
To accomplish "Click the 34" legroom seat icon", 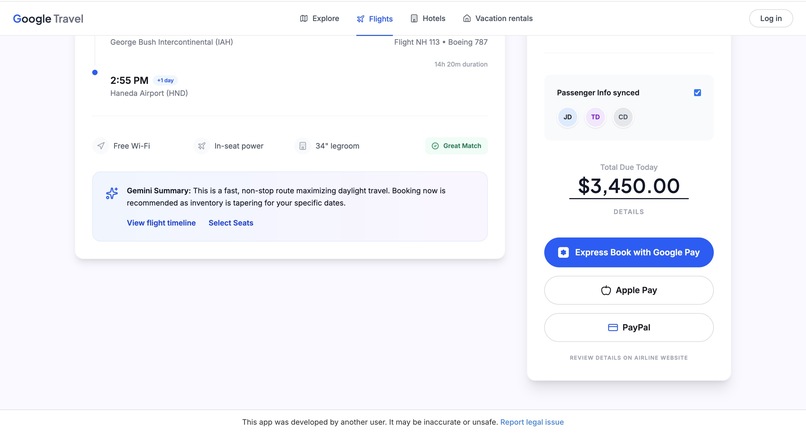I will coord(303,146).
